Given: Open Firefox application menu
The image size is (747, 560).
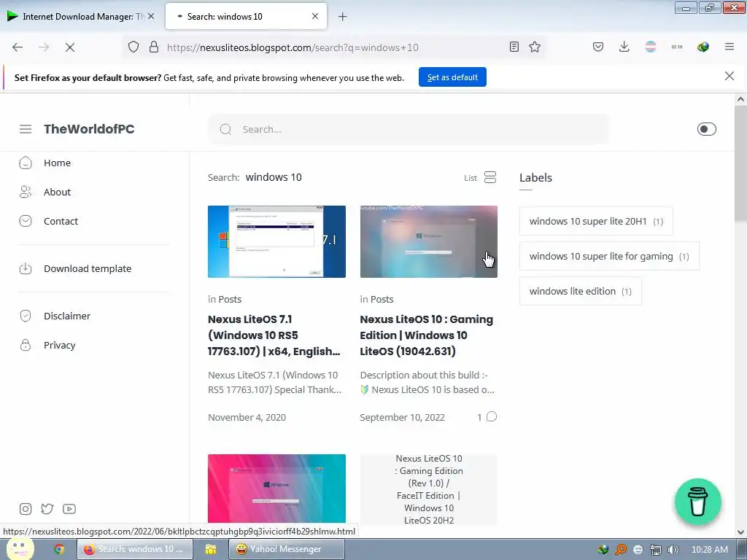Looking at the screenshot, I should pos(729,47).
